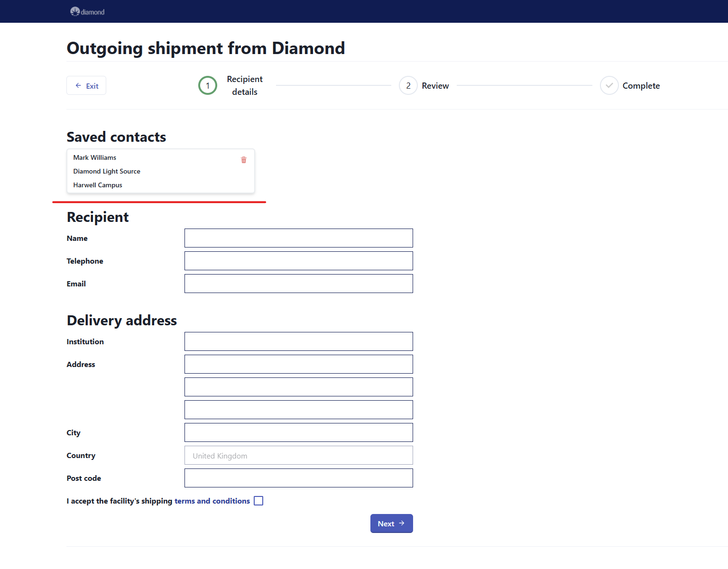
Task: Select the Mark Williams saved contact
Action: [x=161, y=171]
